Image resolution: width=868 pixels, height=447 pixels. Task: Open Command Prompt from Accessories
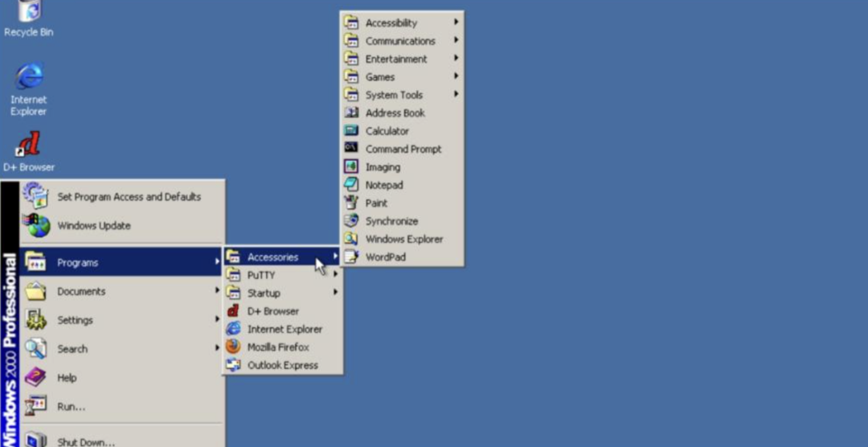[402, 149]
